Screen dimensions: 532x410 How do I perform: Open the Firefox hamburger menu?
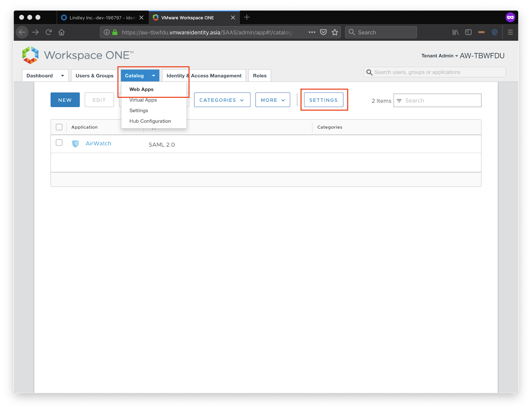pos(510,32)
